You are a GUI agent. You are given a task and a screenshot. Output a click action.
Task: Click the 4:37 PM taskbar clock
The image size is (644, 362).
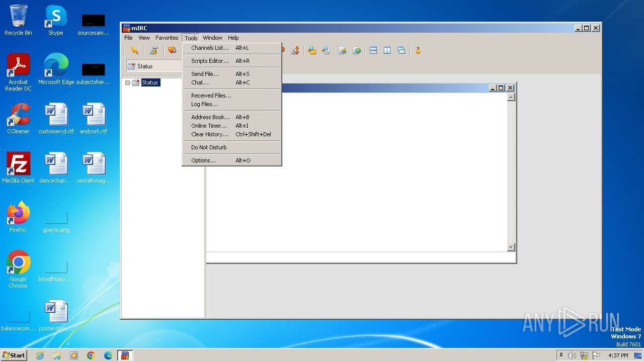coord(618,355)
